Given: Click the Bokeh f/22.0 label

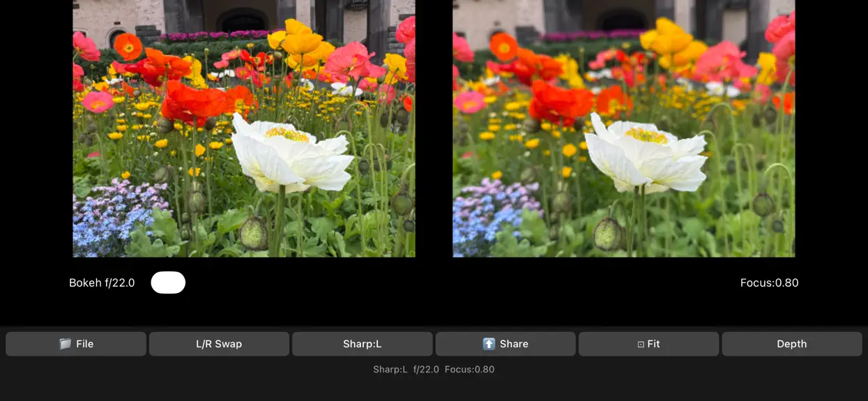Looking at the screenshot, I should click(x=102, y=282).
